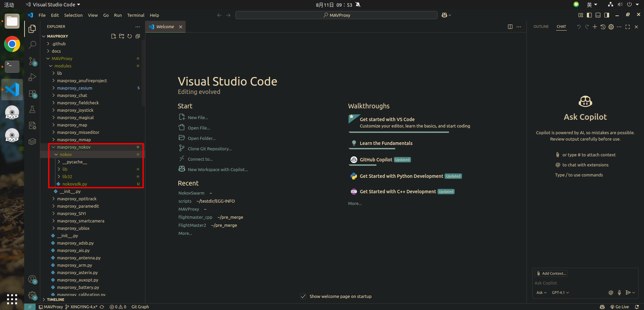Show chat history in Chat panel
This screenshot has height=310, width=644.
click(603, 27)
